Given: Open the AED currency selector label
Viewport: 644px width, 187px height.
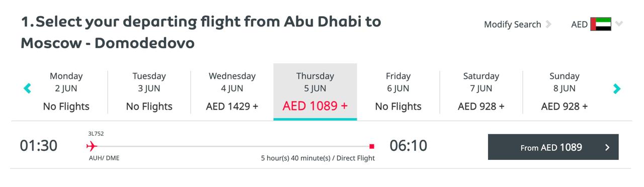Looking at the screenshot, I should click(x=580, y=24).
